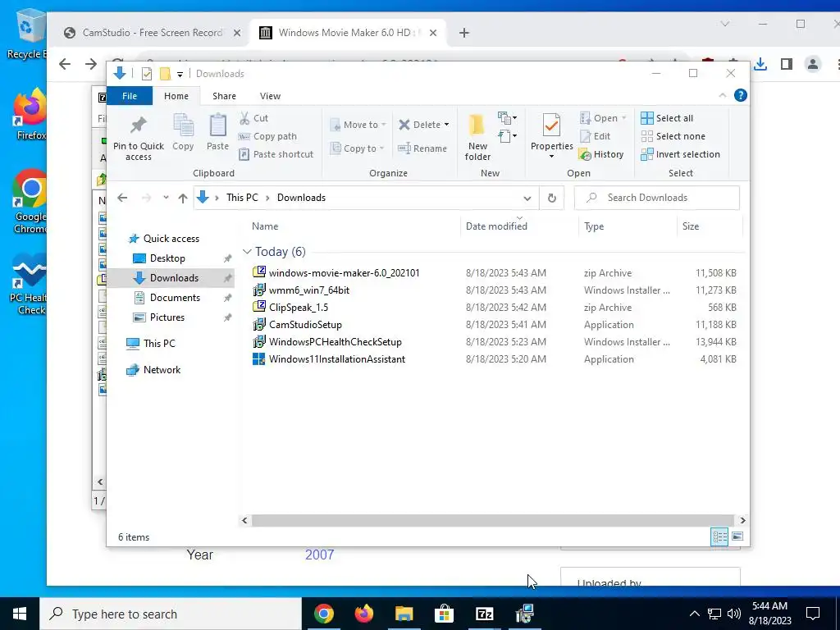Select This PC in navigation pane
Image resolution: width=840 pixels, height=630 pixels.
159,344
